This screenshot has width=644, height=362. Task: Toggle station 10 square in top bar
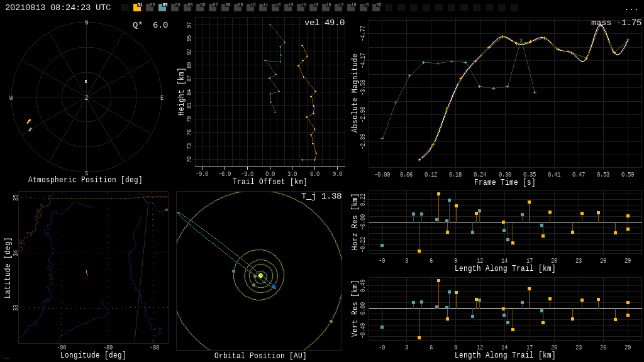point(250,8)
